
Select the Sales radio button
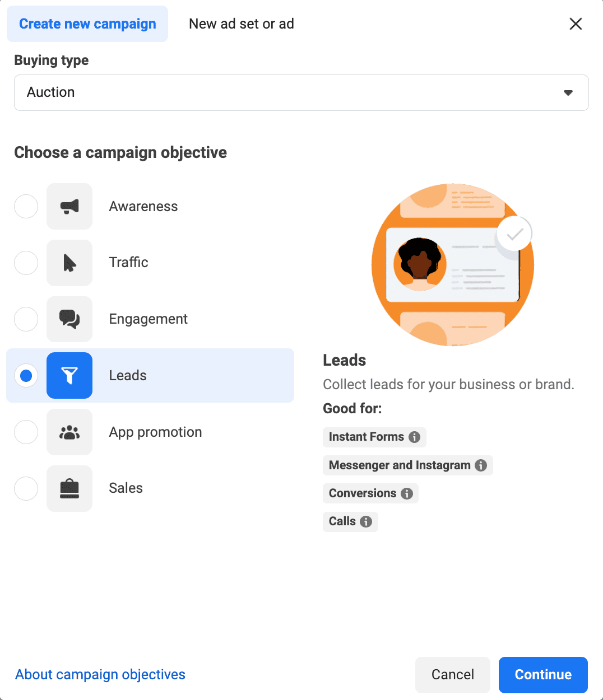click(x=26, y=488)
